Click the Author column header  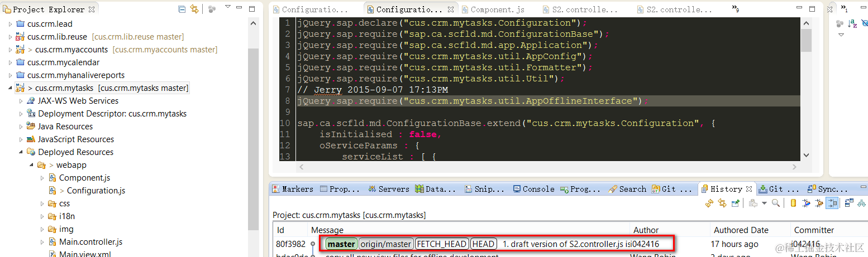click(670, 230)
